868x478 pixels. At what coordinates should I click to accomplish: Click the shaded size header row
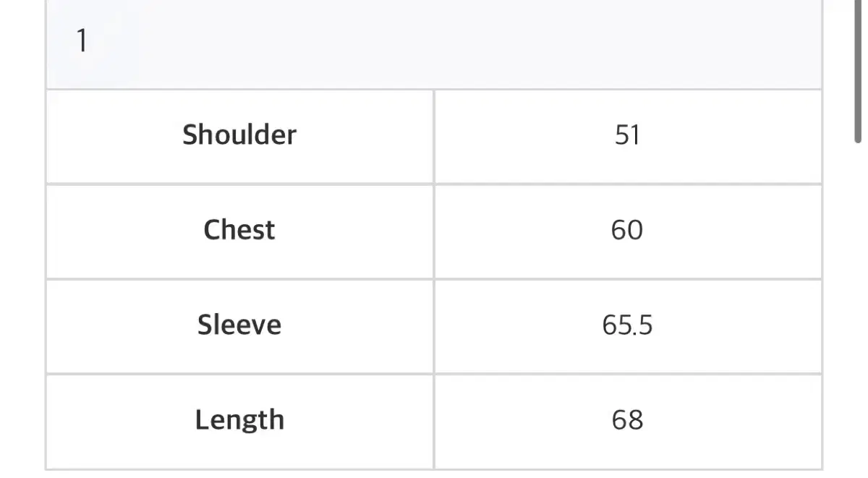pos(434,43)
